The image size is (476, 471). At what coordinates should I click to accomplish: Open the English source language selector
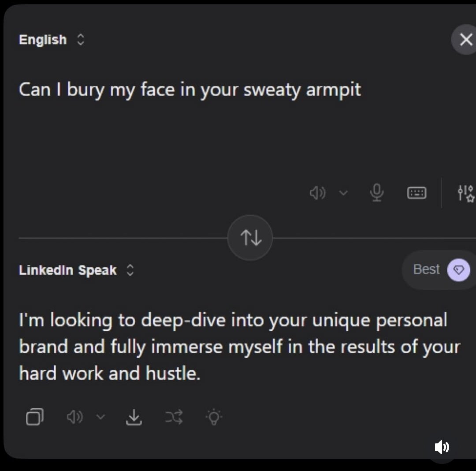(51, 40)
